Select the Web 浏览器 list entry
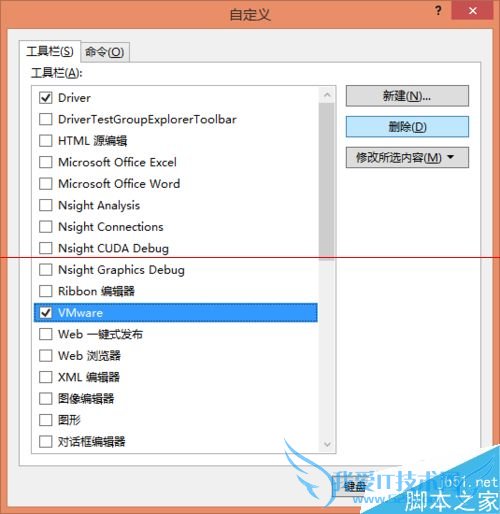500x514 pixels. coord(176,356)
